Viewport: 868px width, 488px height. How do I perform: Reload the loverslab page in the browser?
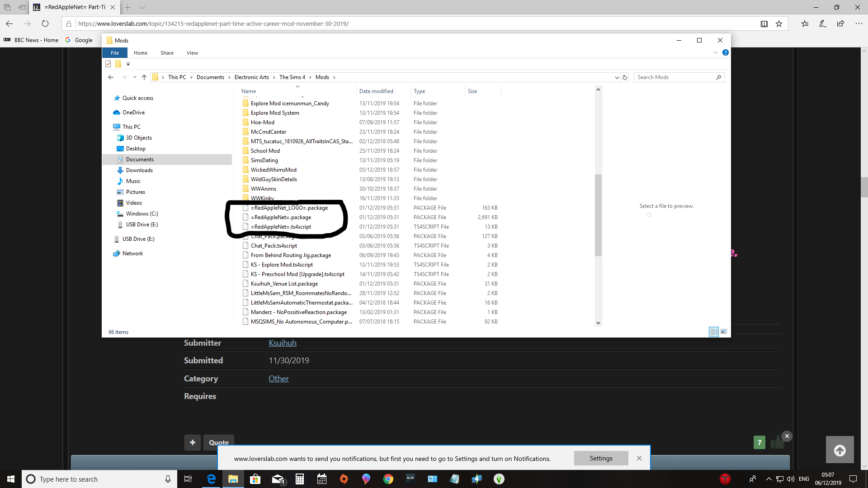click(45, 23)
